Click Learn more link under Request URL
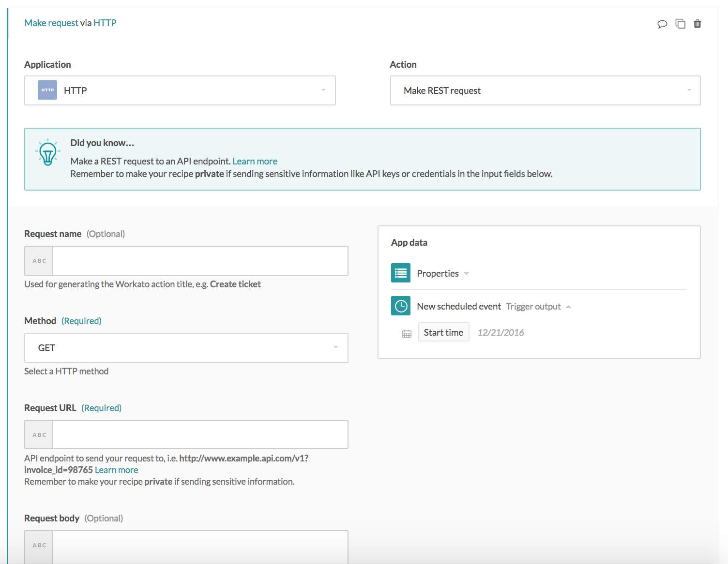The image size is (728, 564). tap(116, 470)
